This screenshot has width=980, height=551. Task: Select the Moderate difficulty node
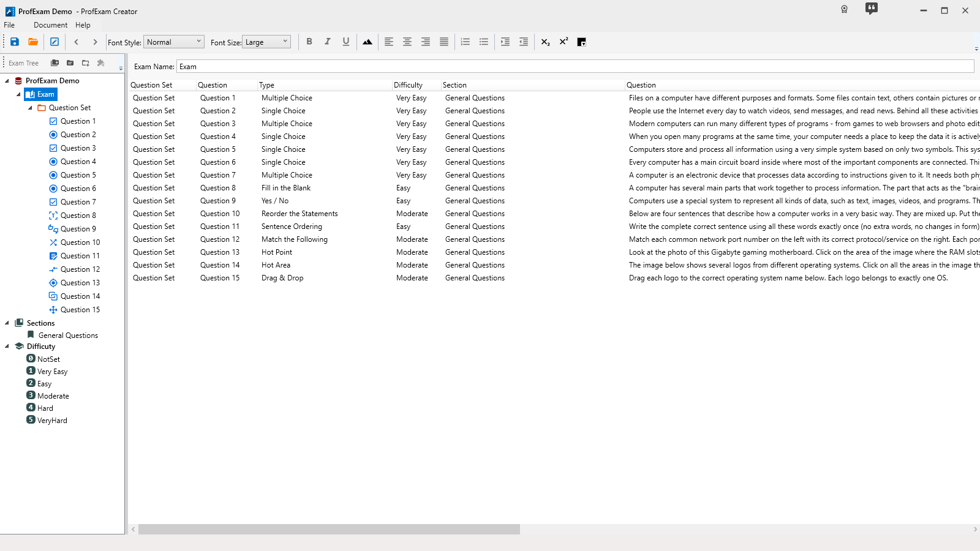tap(53, 396)
